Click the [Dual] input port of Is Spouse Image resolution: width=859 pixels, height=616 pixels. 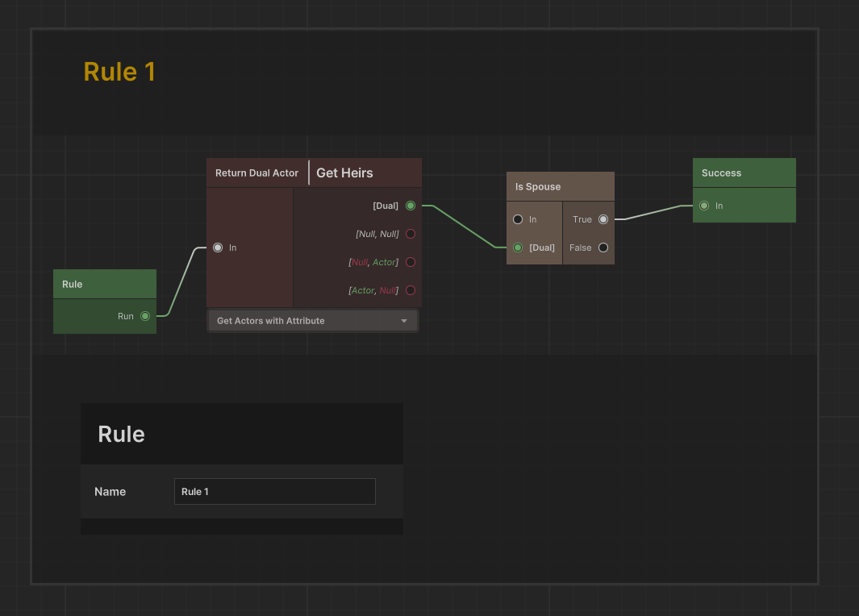[518, 248]
